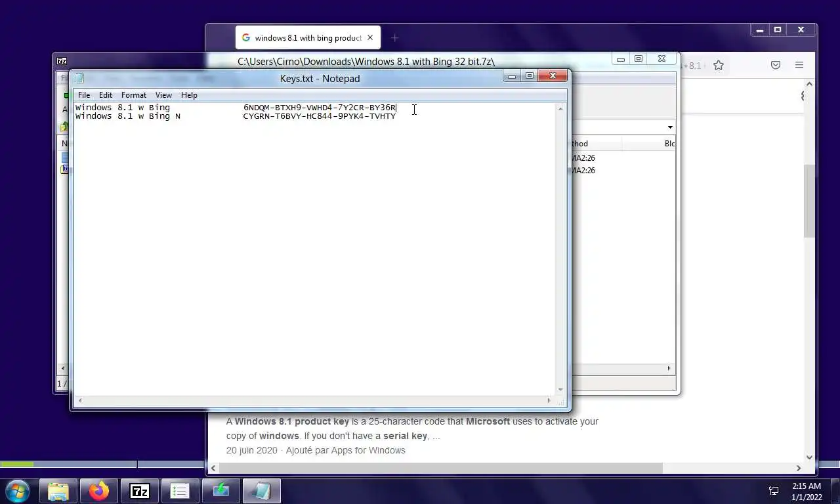Open the 7-Zip address path dropdown arrow
This screenshot has width=840, height=504.
[670, 127]
